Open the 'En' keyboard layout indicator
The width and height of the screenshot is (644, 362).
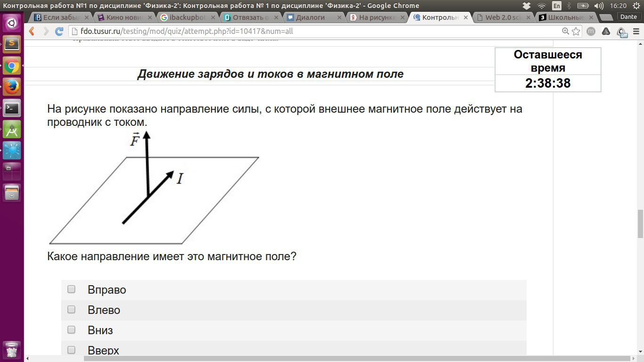[x=557, y=6]
